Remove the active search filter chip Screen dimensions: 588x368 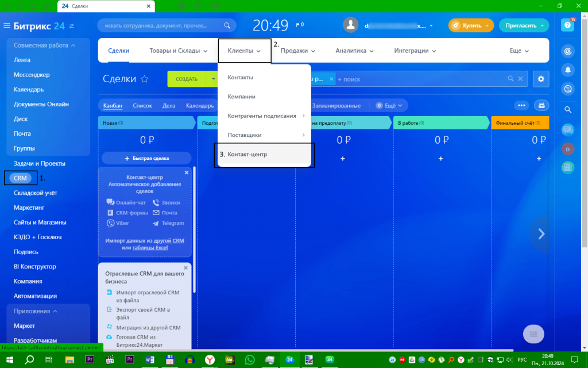(331, 79)
